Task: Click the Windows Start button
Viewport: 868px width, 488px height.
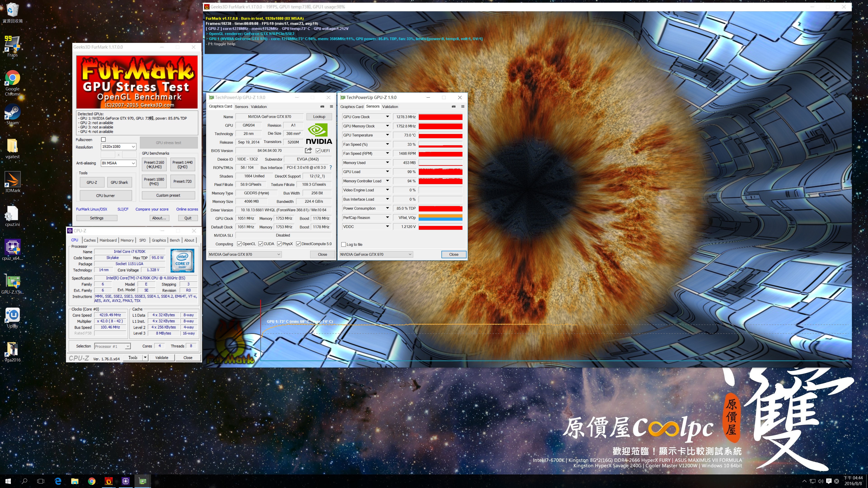Action: coord(8,481)
